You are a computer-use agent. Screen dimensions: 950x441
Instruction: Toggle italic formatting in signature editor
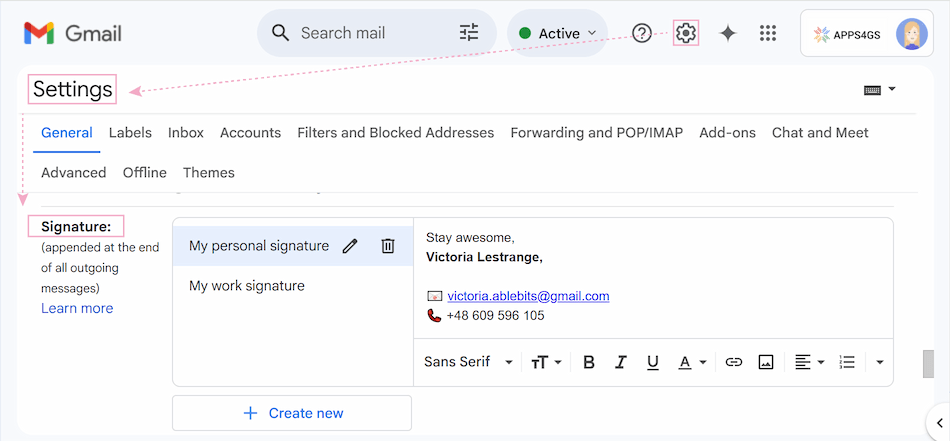[x=620, y=362]
